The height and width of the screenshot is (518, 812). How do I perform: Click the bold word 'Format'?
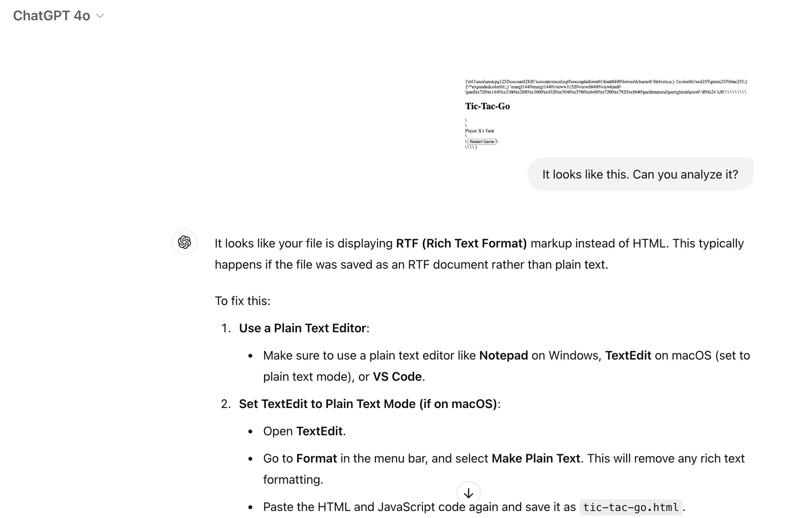(x=316, y=458)
